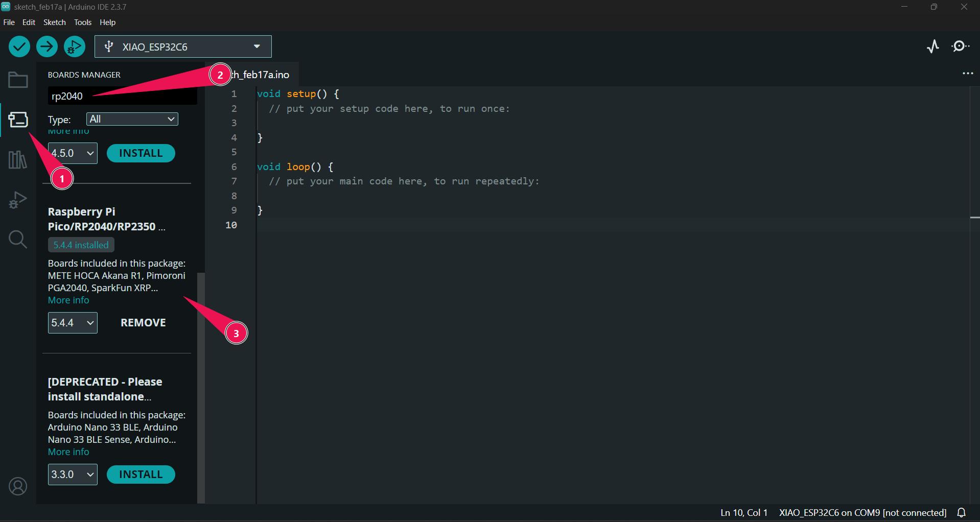Open the Serial Monitor icon

pyautogui.click(x=961, y=46)
